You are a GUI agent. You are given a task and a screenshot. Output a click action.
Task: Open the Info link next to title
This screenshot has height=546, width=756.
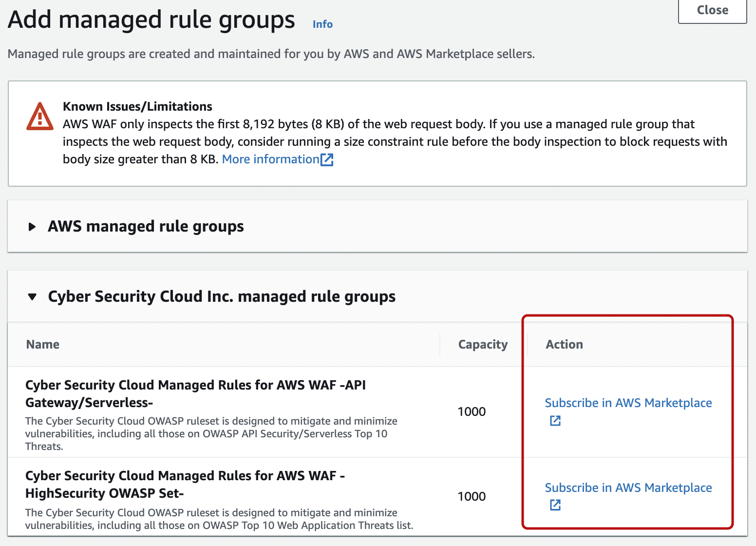point(322,24)
